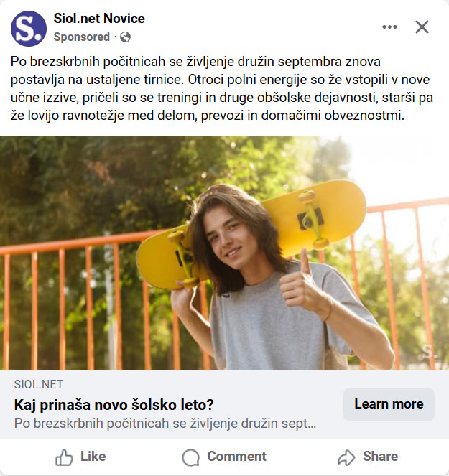This screenshot has height=476, width=449.
Task: Open the Siol.net Novice profile picture
Action: (29, 29)
